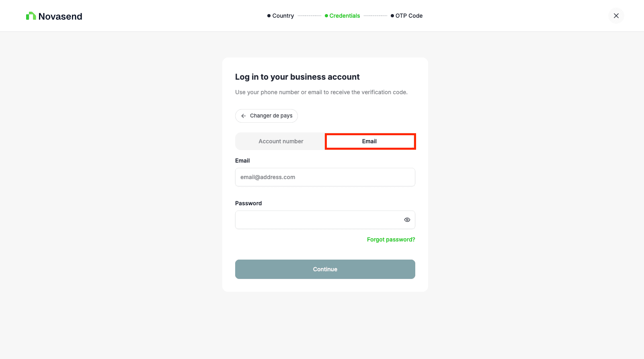
Task: Click the Continue button
Action: 325,269
